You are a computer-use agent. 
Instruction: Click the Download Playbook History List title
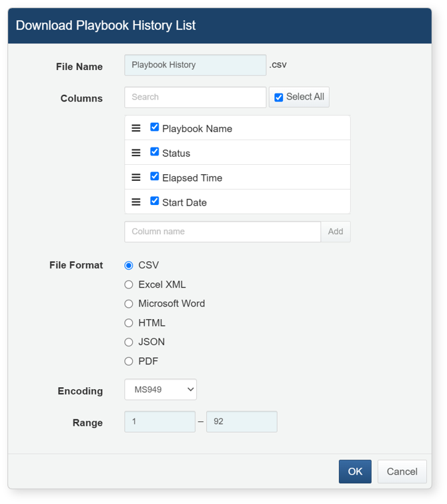click(105, 25)
